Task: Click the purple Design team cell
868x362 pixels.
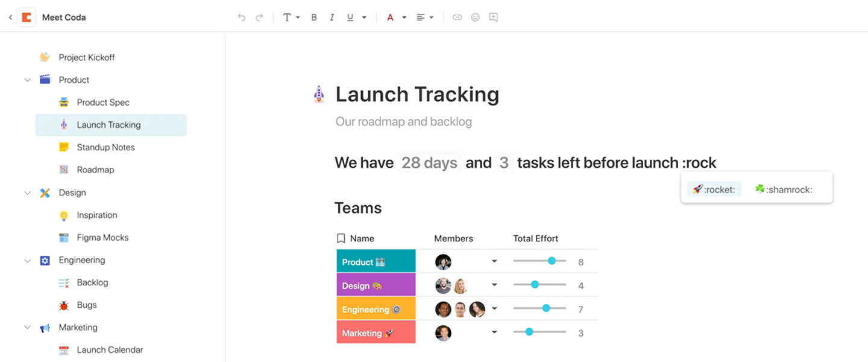Action: coord(376,285)
